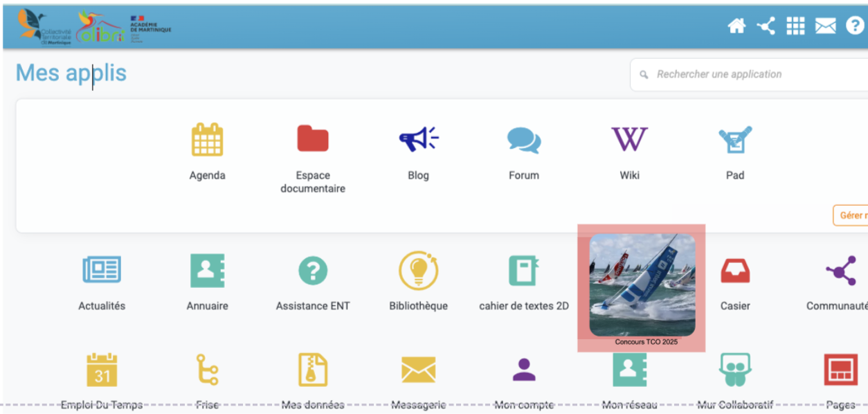Screen dimensions: 868x414
Task: Open mail envelope icon in header
Action: point(825,26)
